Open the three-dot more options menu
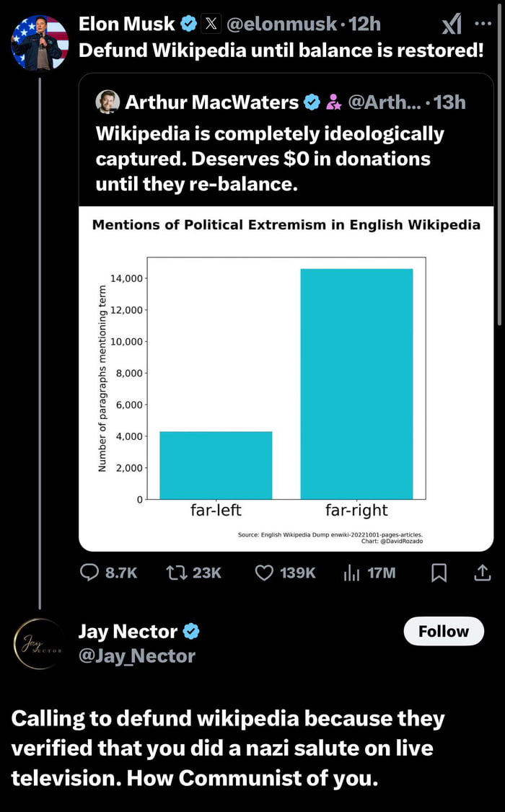The width and height of the screenshot is (505, 812). pos(483,22)
